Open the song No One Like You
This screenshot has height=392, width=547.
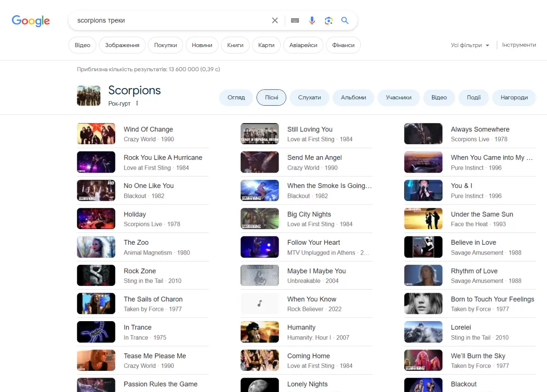pyautogui.click(x=143, y=190)
